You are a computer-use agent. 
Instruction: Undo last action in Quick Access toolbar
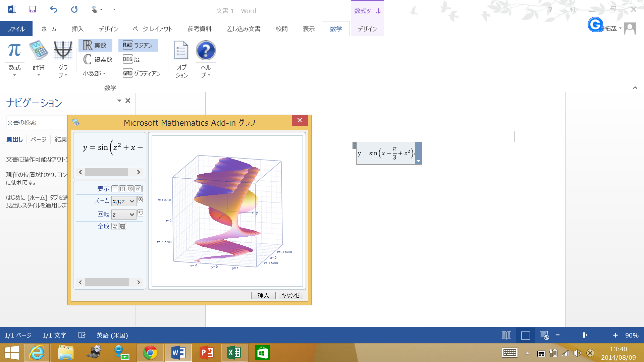53,9
